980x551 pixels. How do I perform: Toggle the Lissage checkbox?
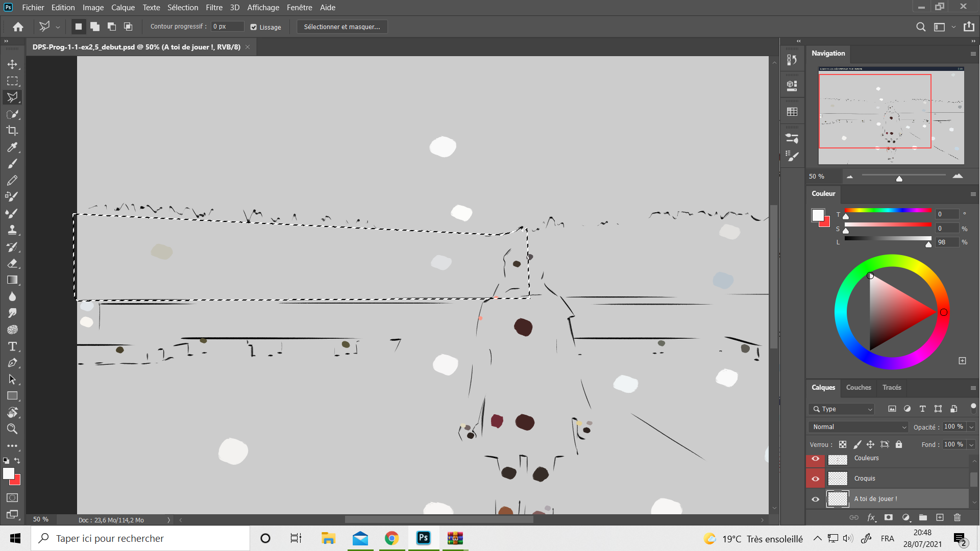pos(254,27)
